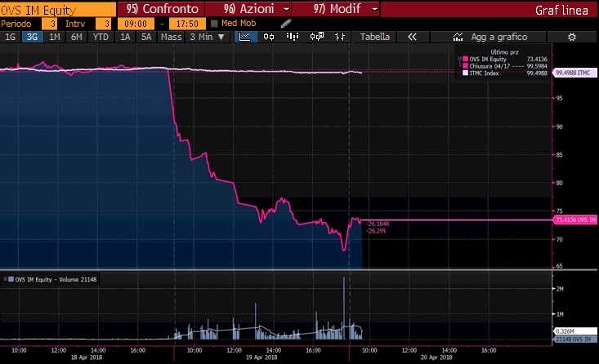Select the 6M time range tab

tap(77, 37)
